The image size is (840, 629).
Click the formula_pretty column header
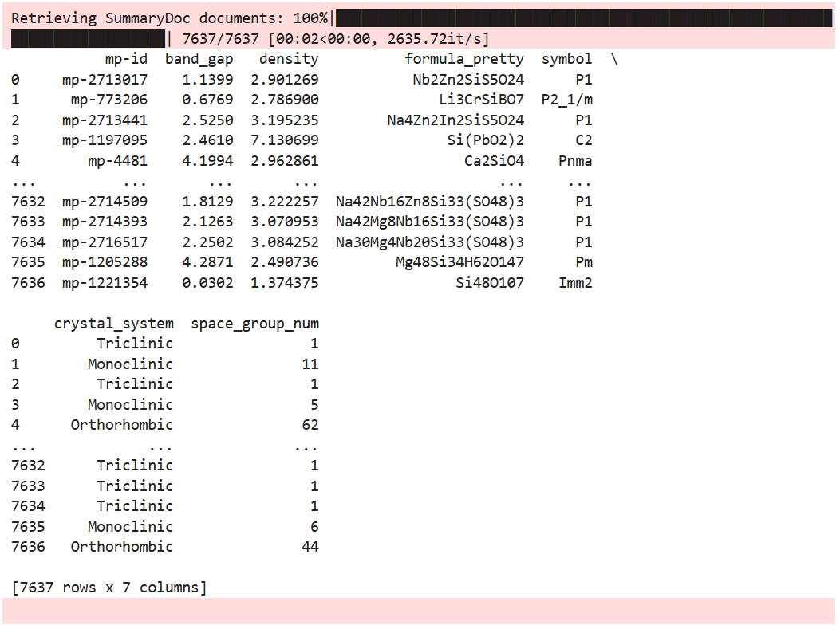coord(464,58)
